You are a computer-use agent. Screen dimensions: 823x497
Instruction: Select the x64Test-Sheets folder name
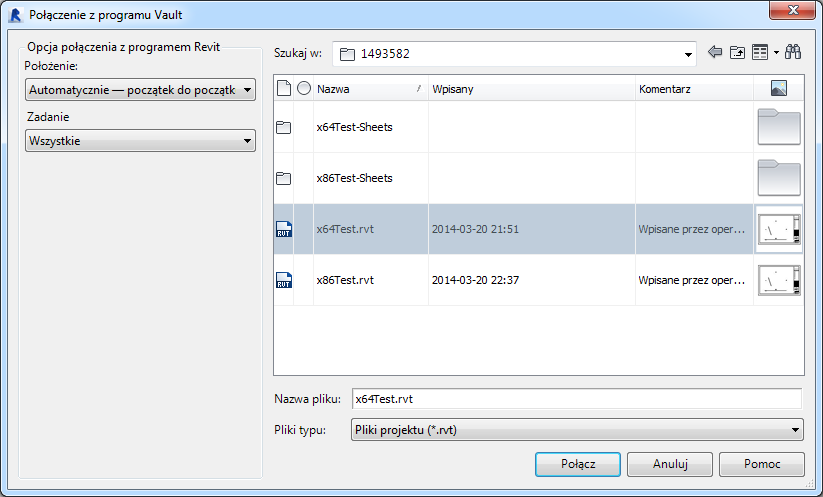click(354, 127)
